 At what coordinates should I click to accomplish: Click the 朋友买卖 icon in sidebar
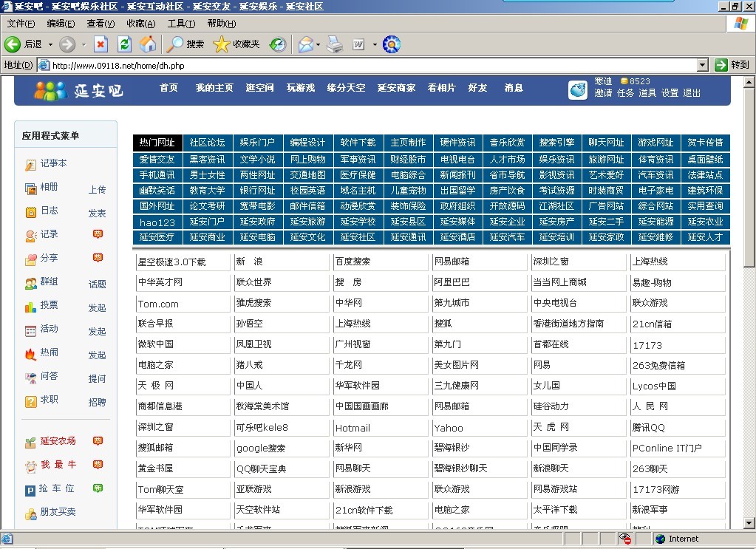[x=30, y=514]
